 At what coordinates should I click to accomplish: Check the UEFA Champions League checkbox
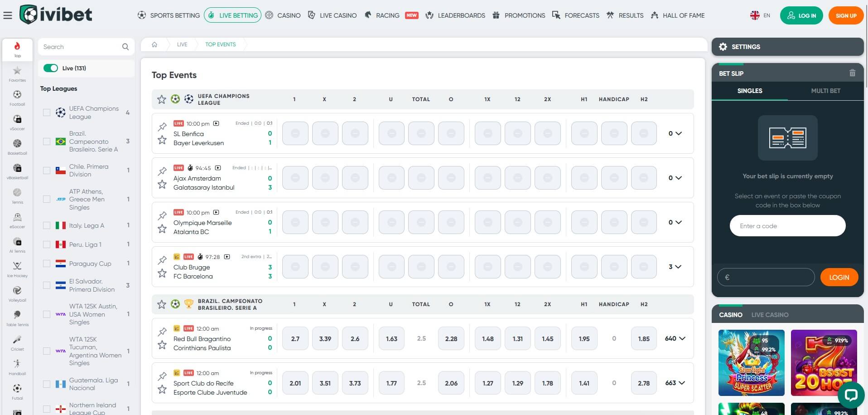(x=47, y=112)
